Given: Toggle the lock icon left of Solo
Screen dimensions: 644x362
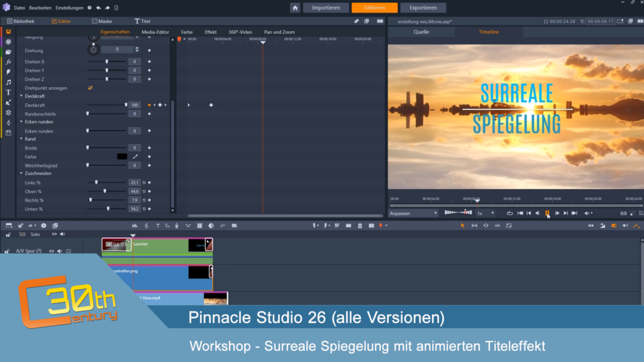Looking at the screenshot, I should (8, 234).
